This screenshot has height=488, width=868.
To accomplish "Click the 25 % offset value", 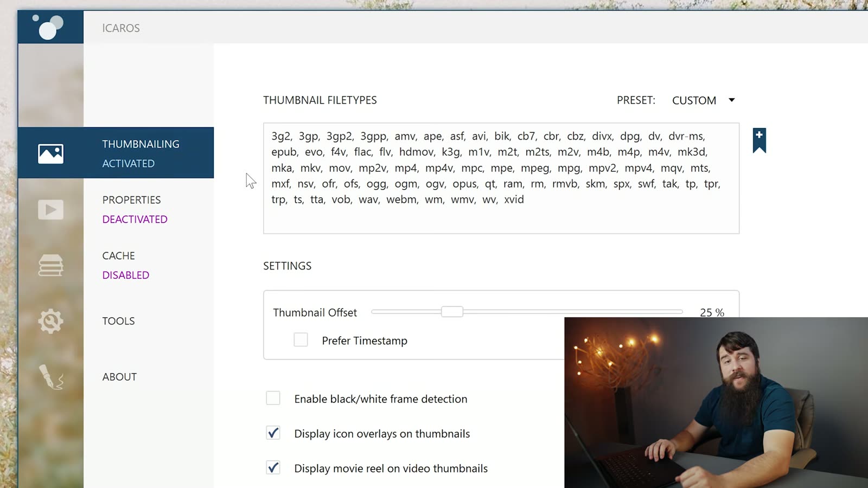I will point(712,312).
